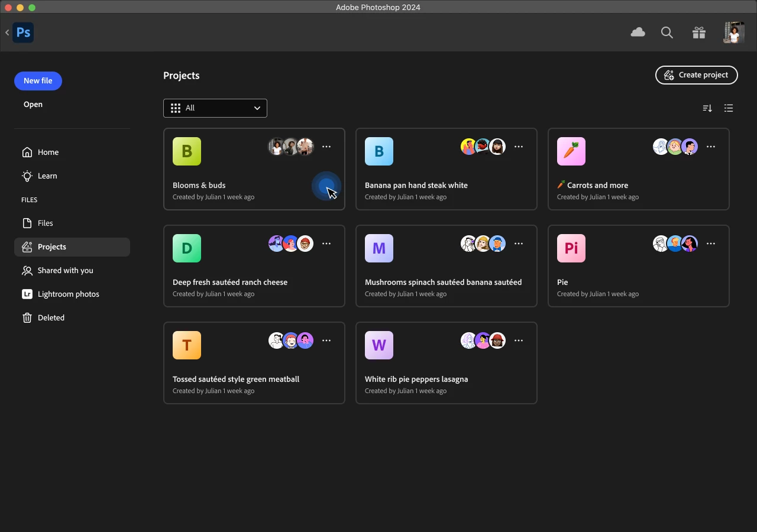Click the green B icon of Blooms & buds
The height and width of the screenshot is (532, 757).
point(187,151)
